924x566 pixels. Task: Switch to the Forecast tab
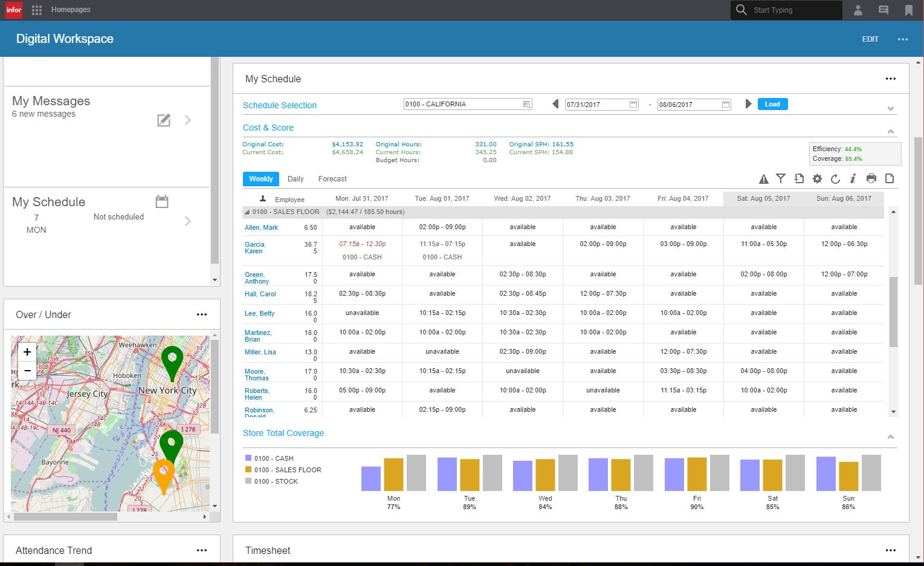(332, 179)
